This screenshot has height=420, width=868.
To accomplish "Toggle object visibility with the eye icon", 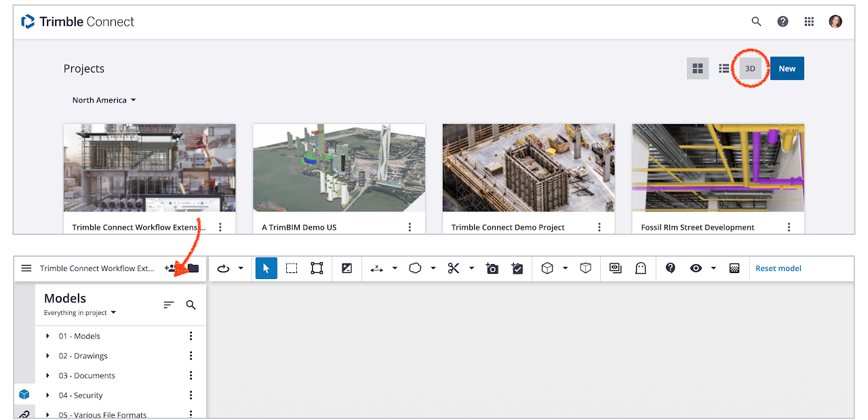I will pyautogui.click(x=696, y=268).
